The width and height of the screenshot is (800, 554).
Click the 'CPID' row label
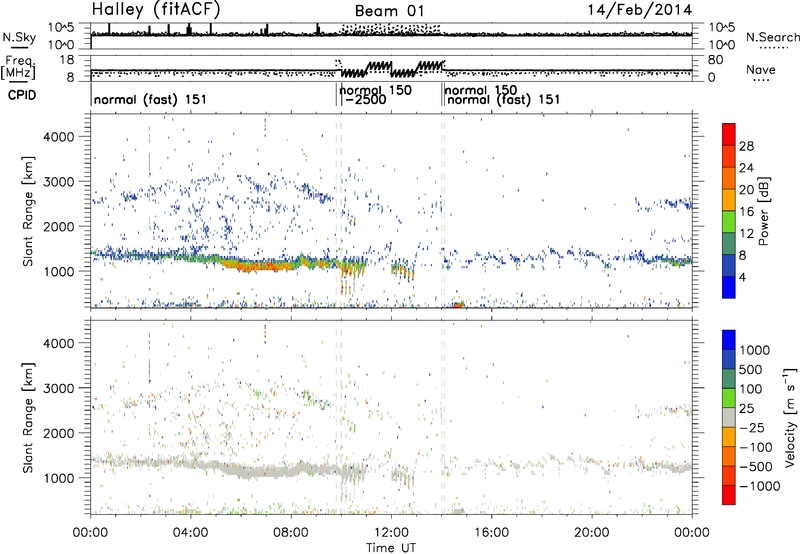(22, 95)
